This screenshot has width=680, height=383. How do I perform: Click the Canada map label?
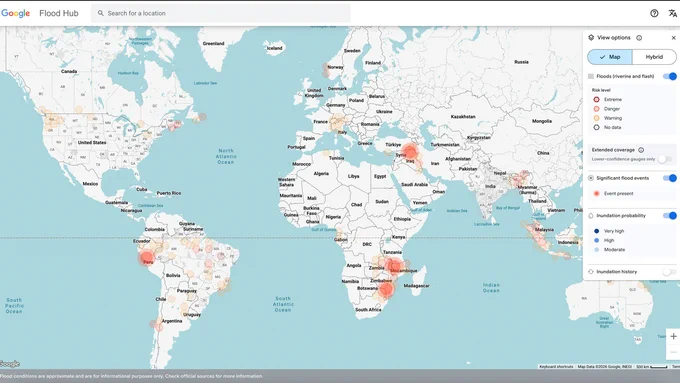click(69, 71)
